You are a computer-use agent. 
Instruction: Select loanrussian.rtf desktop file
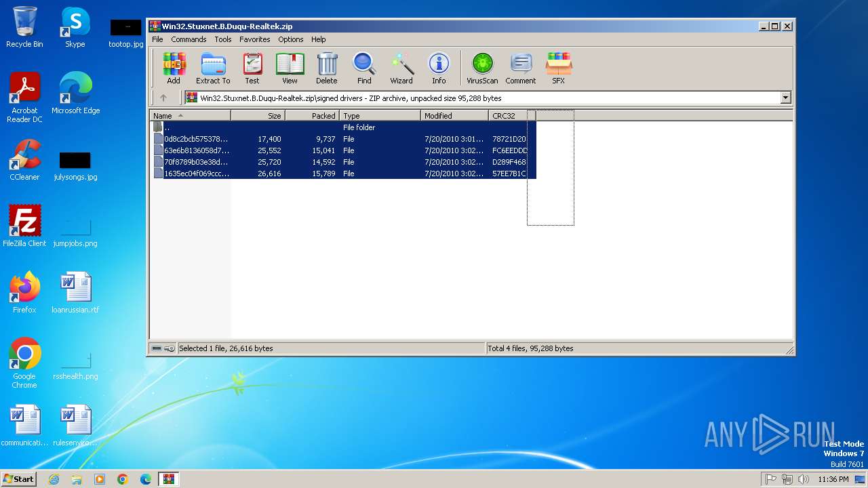coord(75,293)
